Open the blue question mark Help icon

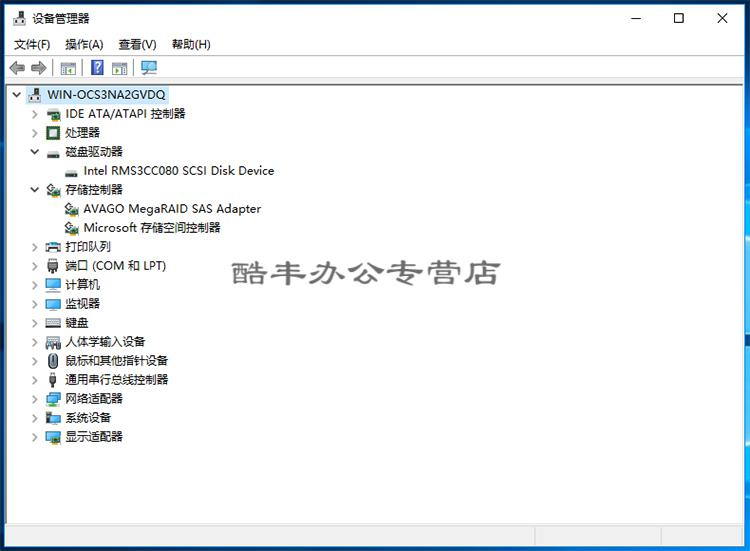tap(97, 67)
